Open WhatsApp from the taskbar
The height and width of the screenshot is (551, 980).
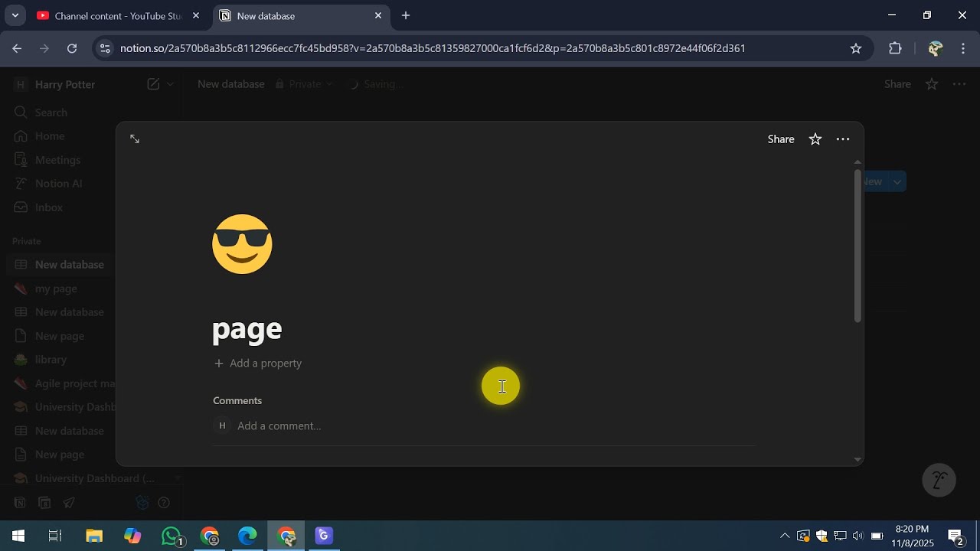point(172,536)
